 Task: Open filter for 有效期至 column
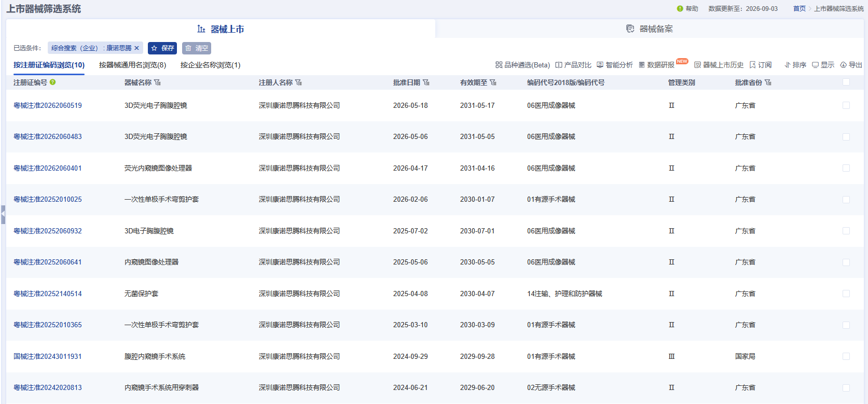tap(493, 82)
